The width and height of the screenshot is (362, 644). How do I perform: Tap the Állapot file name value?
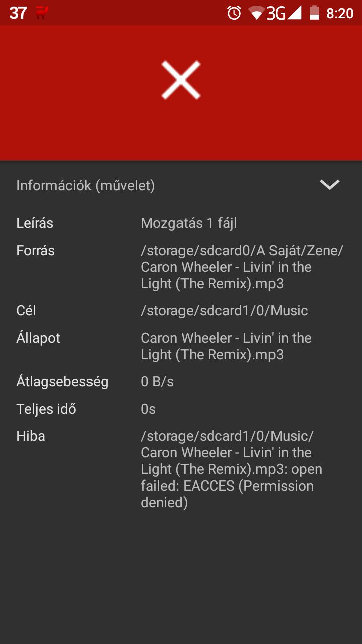tap(226, 346)
